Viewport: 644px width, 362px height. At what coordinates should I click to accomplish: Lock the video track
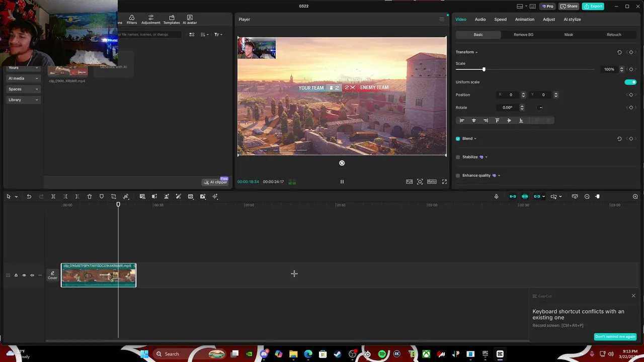click(16, 275)
